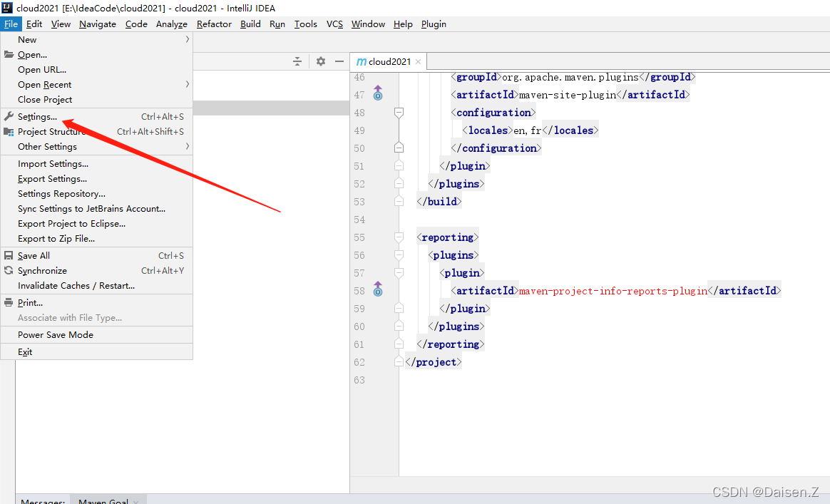The width and height of the screenshot is (830, 504).
Task: Choose Exit from File menu
Action: tap(96, 352)
